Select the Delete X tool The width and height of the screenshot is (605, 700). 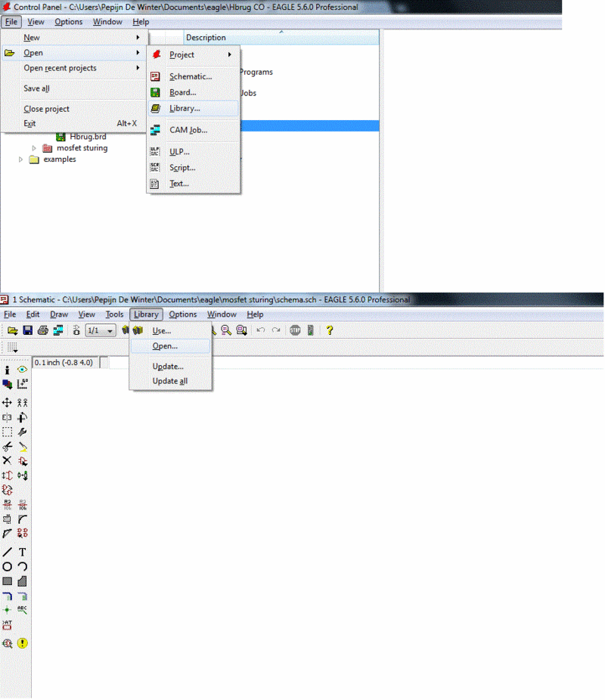tap(7, 460)
